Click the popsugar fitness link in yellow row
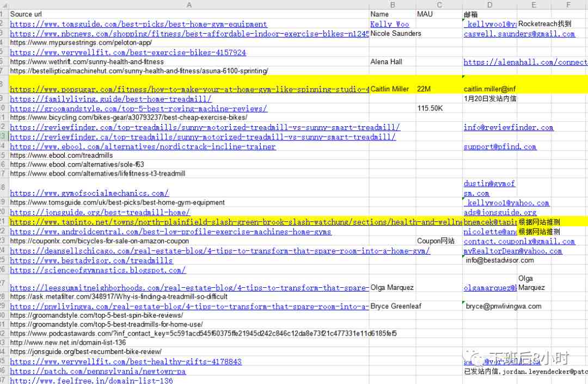Screen dimensions: 588x384 pos(189,89)
